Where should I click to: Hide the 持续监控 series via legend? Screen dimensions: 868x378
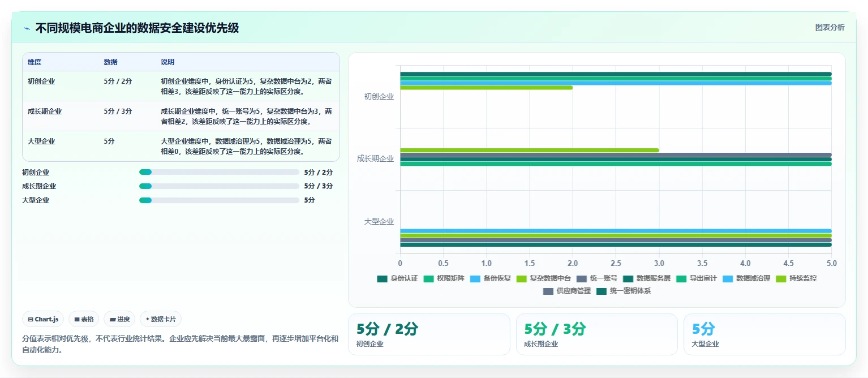click(796, 278)
